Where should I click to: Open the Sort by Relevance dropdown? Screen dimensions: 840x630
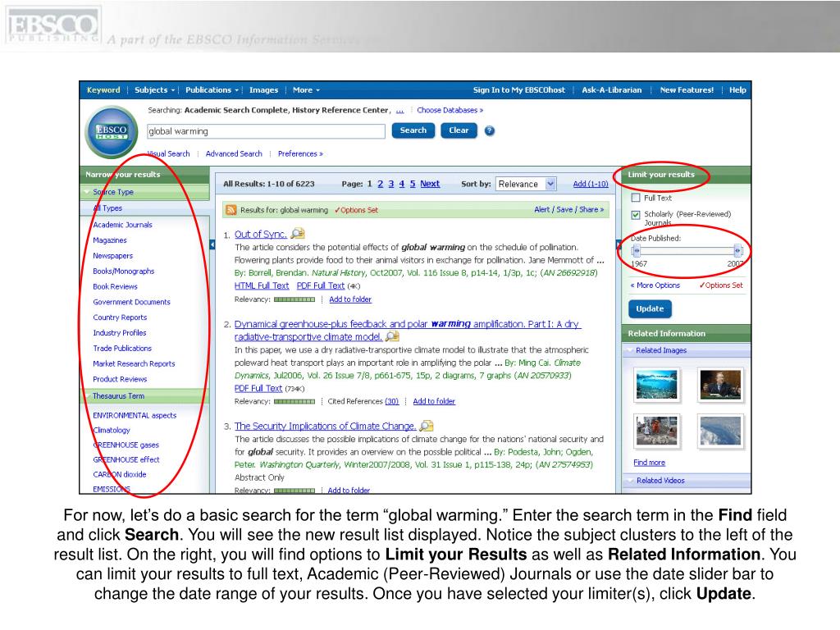(526, 184)
